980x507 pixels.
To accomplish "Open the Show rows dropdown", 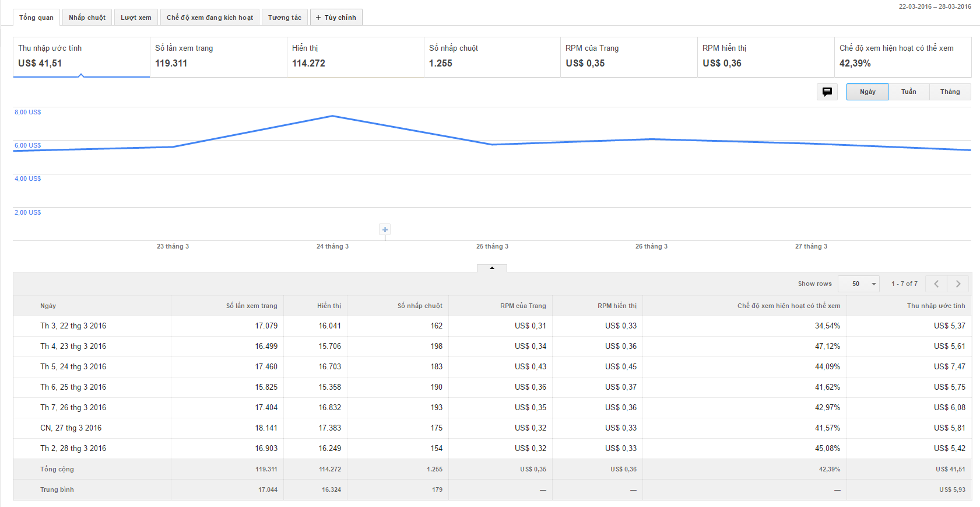I will click(858, 284).
